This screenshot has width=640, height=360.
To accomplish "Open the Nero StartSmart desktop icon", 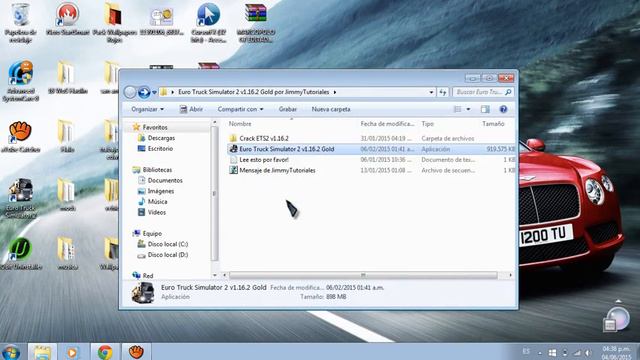I will point(67,20).
